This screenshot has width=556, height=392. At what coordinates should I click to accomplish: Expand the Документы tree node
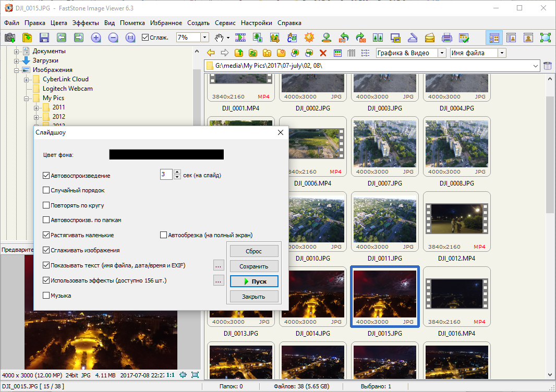(x=16, y=52)
